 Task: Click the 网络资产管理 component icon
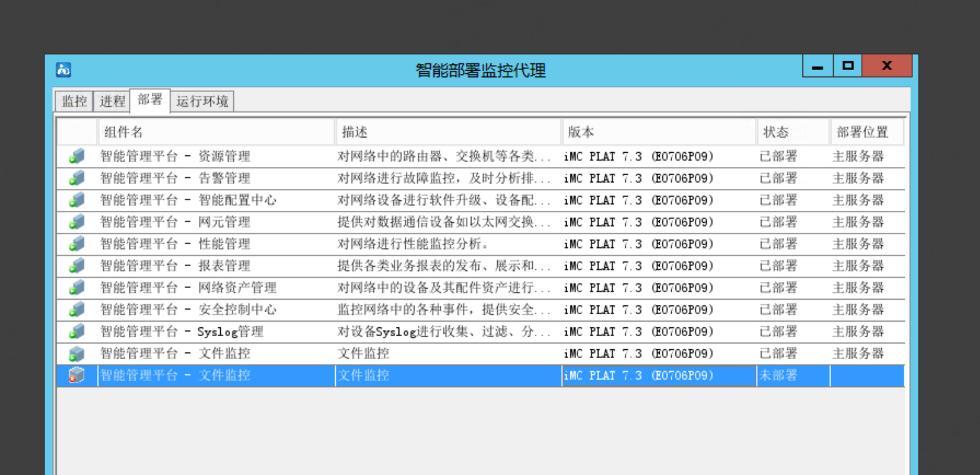(76, 288)
